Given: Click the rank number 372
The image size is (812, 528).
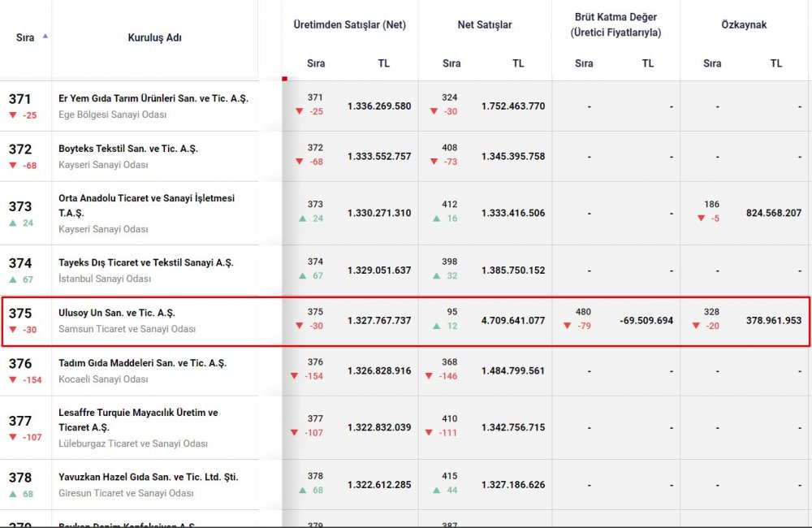Looking at the screenshot, I should coord(20,149).
